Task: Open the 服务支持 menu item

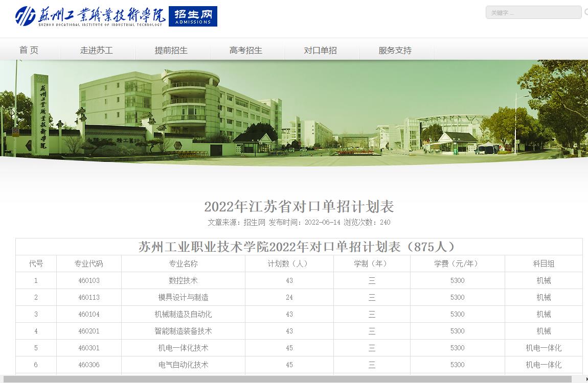Action: [395, 50]
